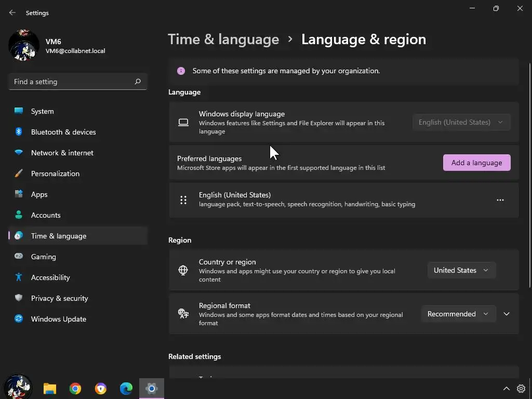Select Time & language in sidebar

[x=78, y=236]
